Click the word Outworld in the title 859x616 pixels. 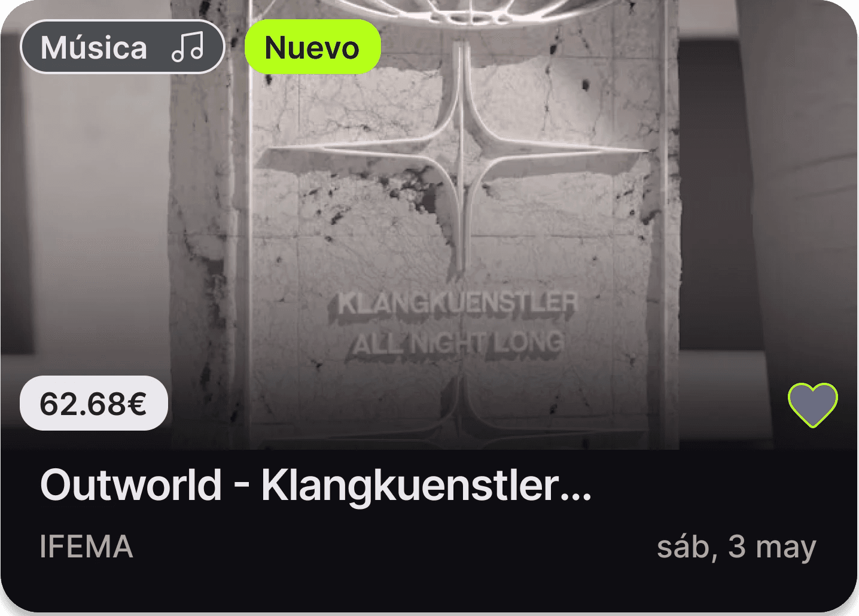tap(131, 485)
